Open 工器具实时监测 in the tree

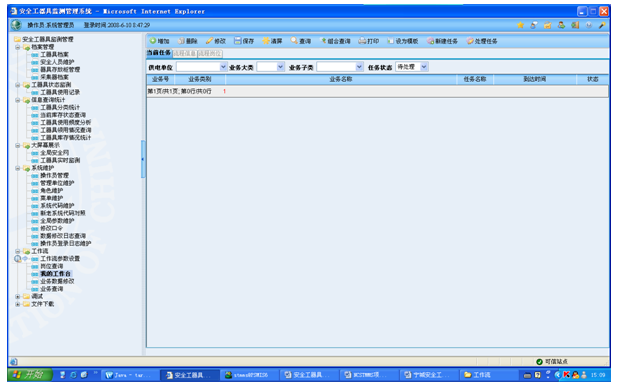tap(60, 160)
